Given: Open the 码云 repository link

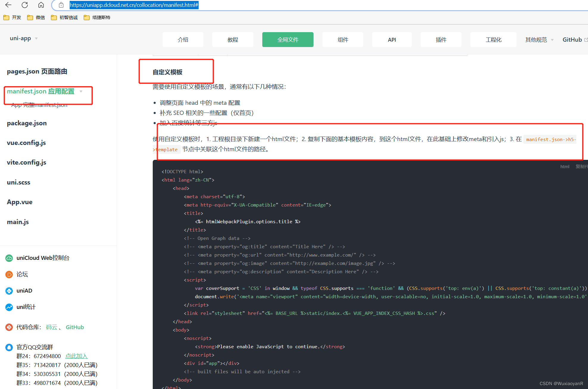Looking at the screenshot, I should tap(52, 327).
